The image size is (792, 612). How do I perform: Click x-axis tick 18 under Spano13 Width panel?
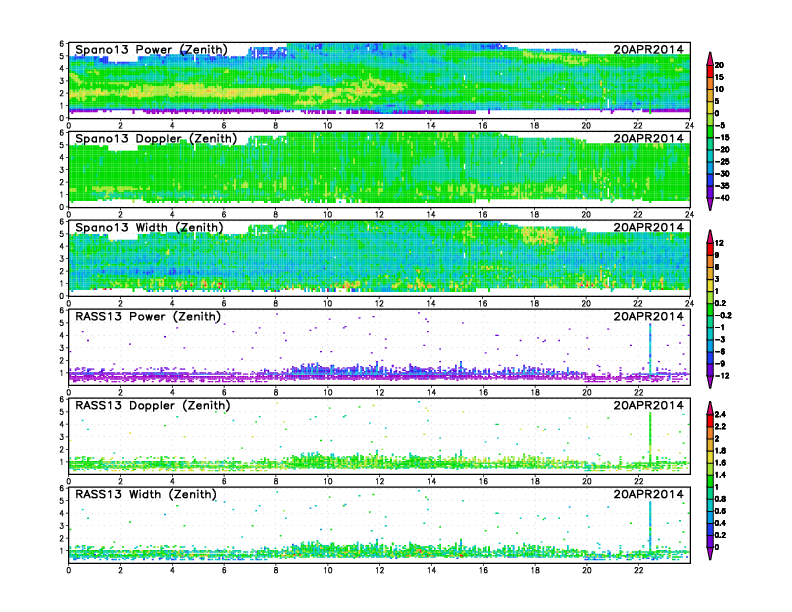pos(534,303)
